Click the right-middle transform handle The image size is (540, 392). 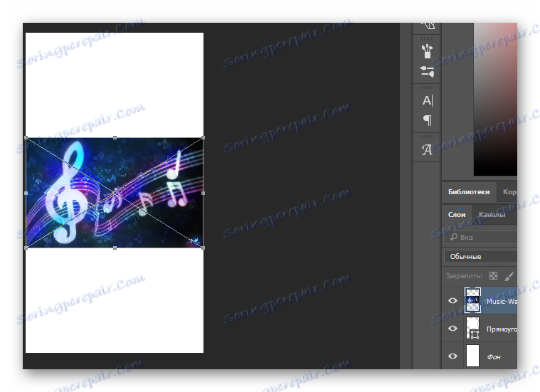(x=203, y=193)
